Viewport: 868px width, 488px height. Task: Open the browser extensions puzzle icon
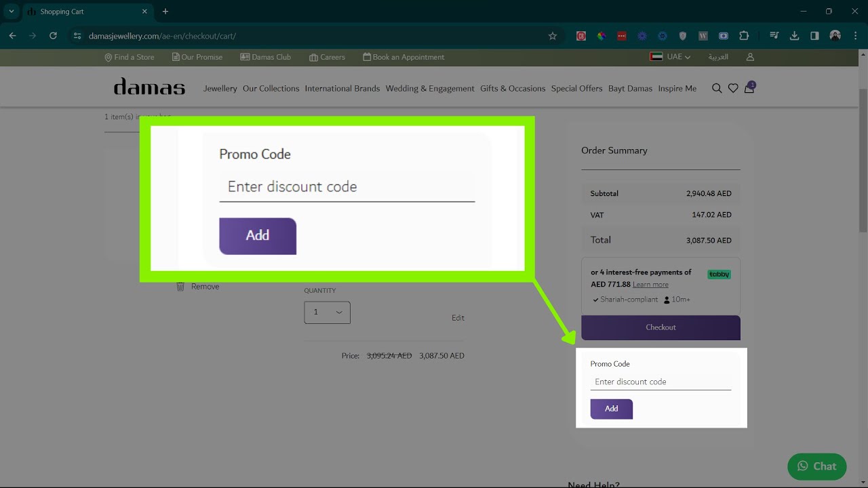(x=744, y=36)
